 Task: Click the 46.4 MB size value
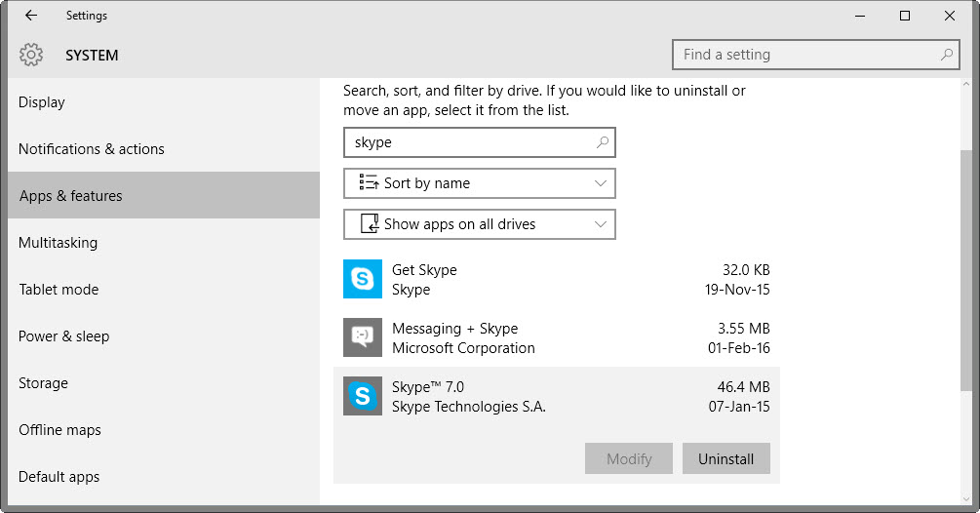click(743, 387)
